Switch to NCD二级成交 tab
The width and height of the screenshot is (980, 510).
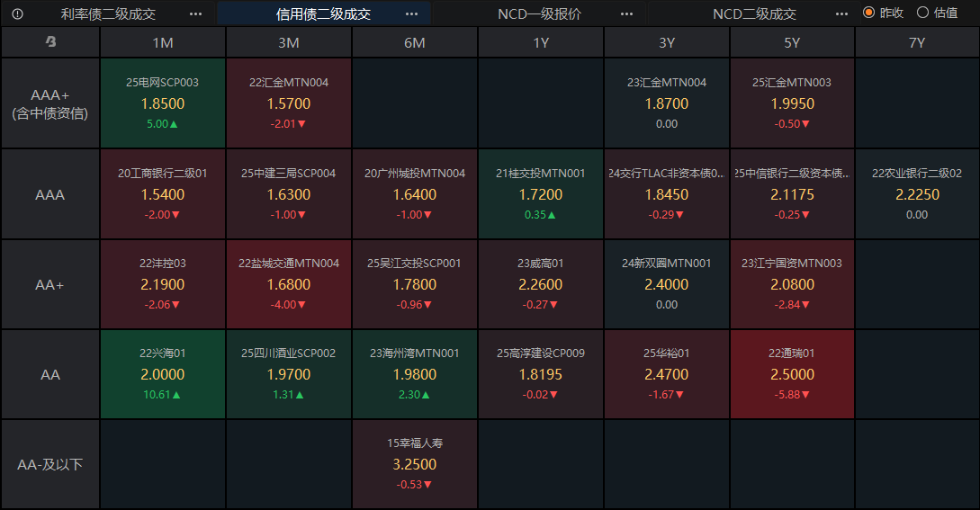754,13
